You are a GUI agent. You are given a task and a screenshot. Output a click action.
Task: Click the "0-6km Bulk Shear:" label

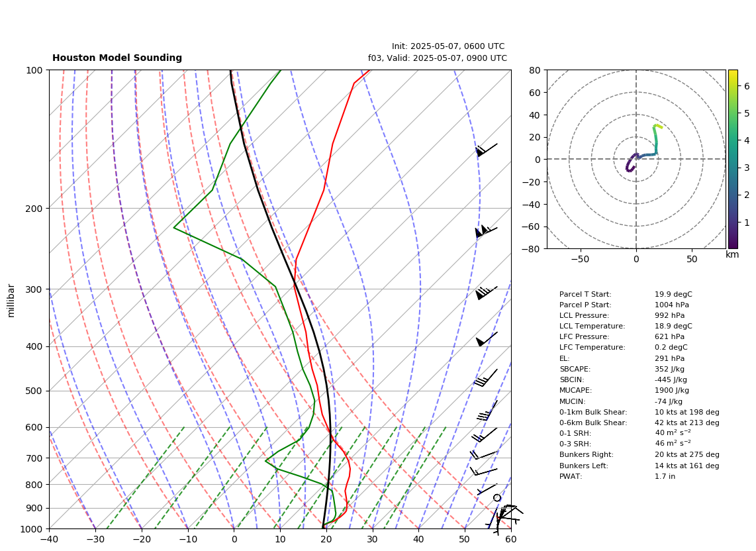(593, 423)
